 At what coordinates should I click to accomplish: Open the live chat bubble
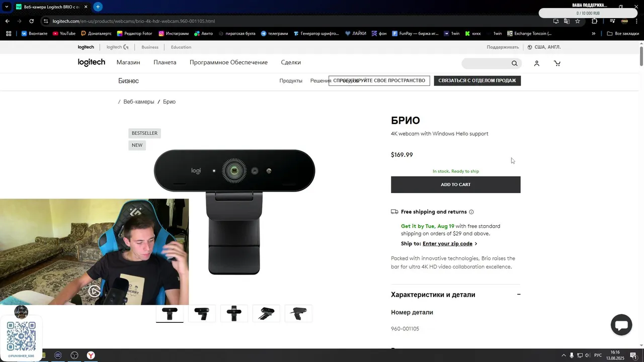click(x=621, y=325)
